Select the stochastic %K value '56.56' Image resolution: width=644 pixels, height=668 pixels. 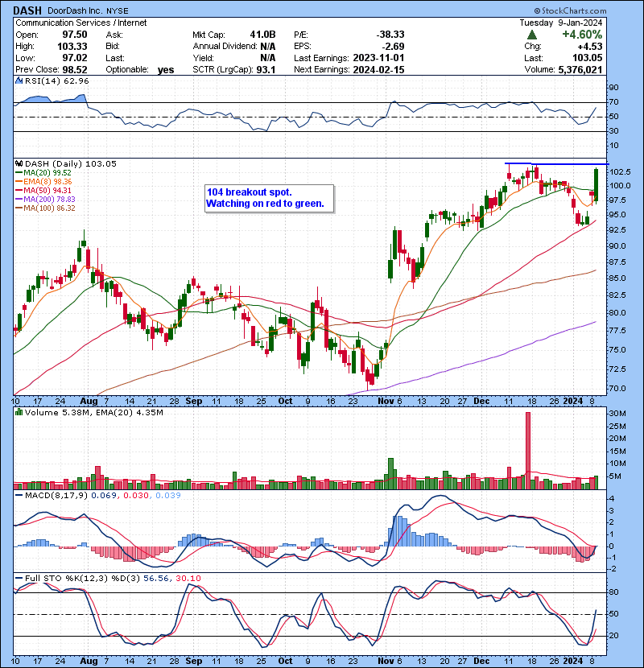(x=155, y=578)
